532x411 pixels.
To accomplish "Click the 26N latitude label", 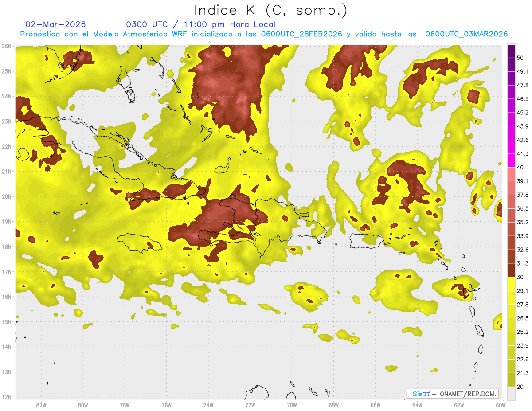I will (x=6, y=46).
